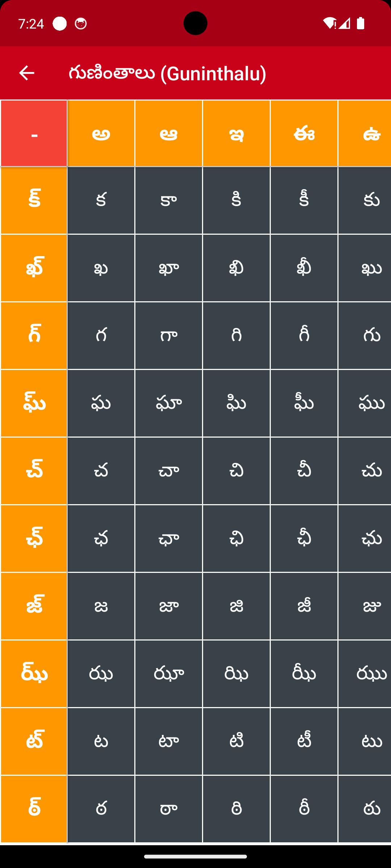The width and height of the screenshot is (391, 868).
Task: Select the క్ consonant row header
Action: pos(34,200)
